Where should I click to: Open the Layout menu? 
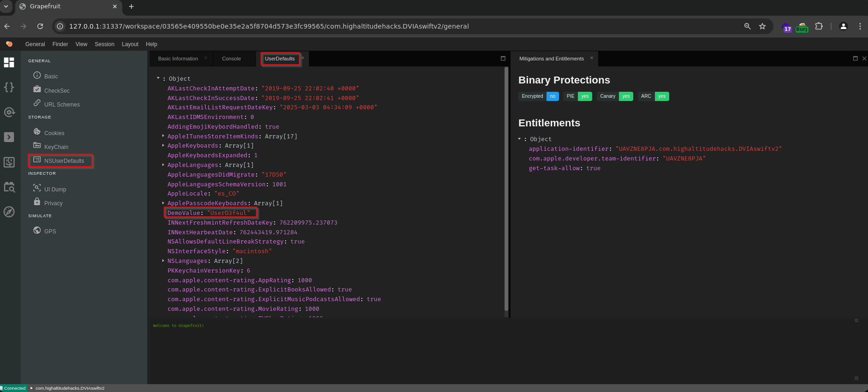click(x=130, y=44)
